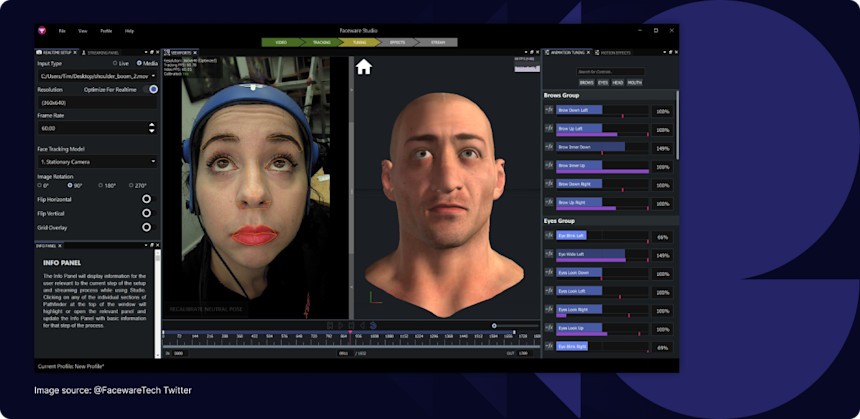This screenshot has width=860, height=419.
Task: Click the STREAM step in the pathfinder bar
Action: [x=438, y=42]
